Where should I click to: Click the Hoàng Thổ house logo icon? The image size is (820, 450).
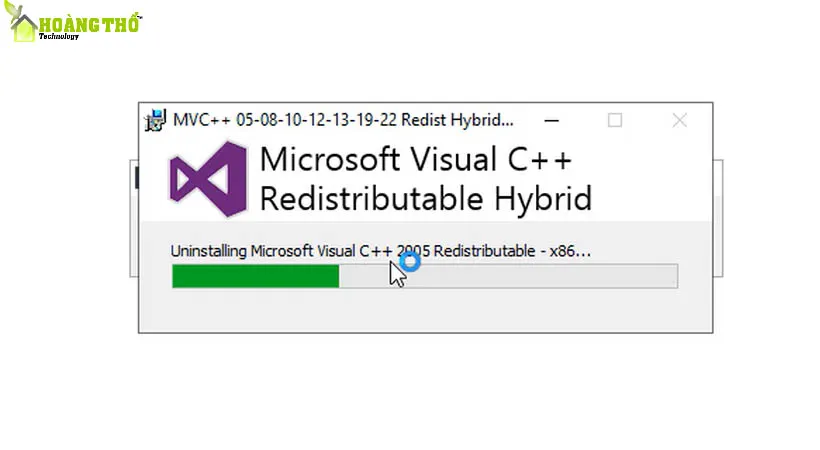24,26
